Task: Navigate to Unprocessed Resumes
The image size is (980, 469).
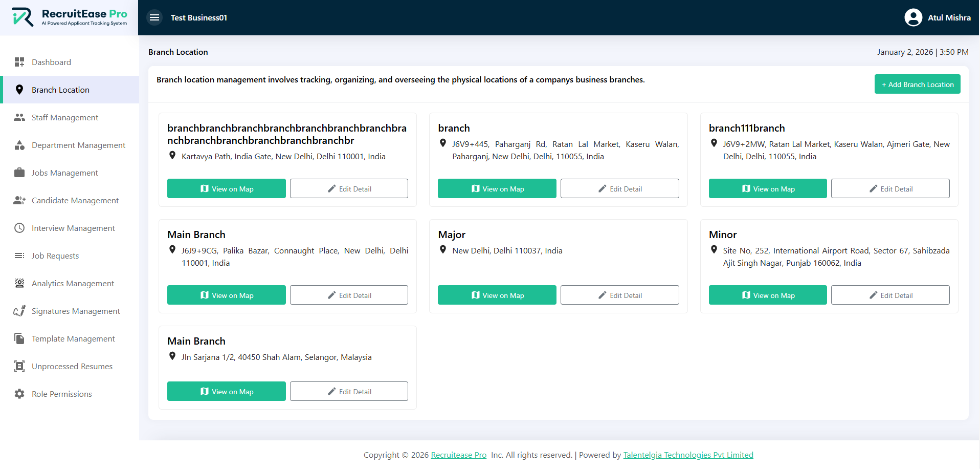Action: pos(71,366)
